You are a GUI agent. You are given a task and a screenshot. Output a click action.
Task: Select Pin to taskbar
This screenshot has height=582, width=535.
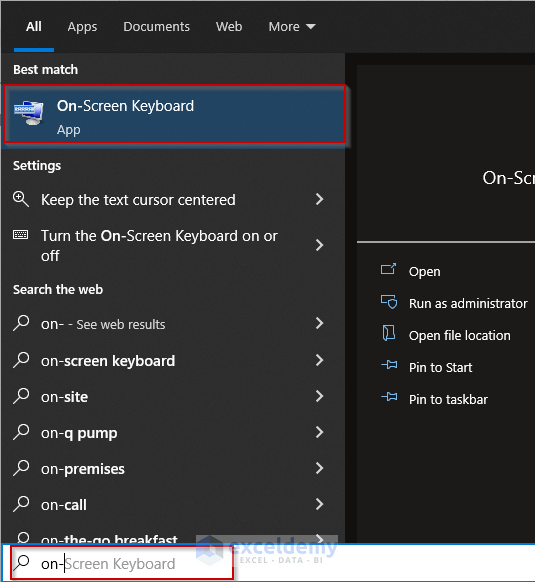point(448,399)
